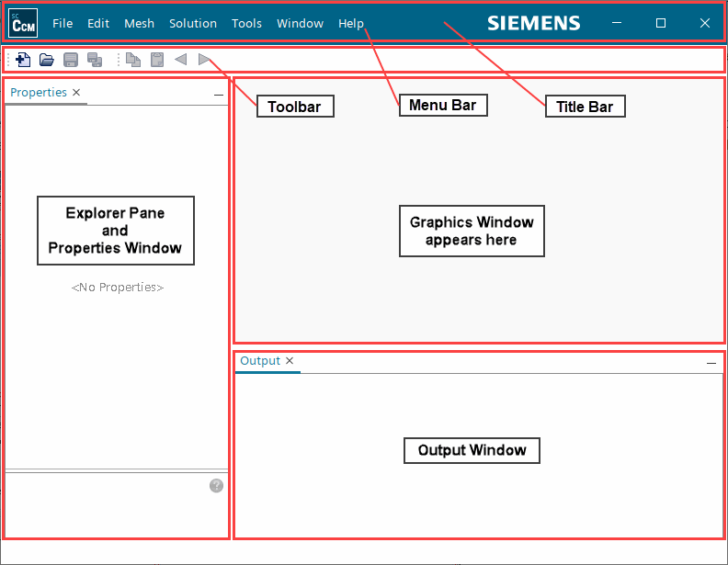Click the '<No Properties>' placeholder text
Screen dimensions: 728x565
(118, 288)
